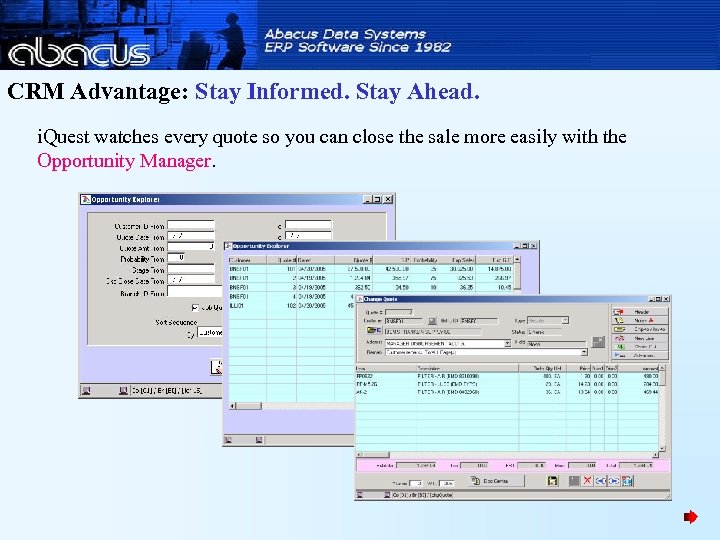Click the Probability column header in Opportunity list

424,260
